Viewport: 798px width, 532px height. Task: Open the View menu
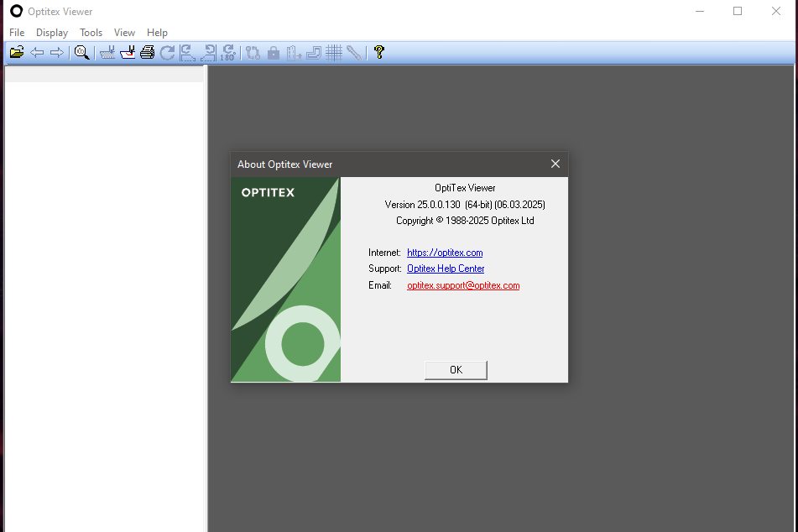click(x=124, y=33)
